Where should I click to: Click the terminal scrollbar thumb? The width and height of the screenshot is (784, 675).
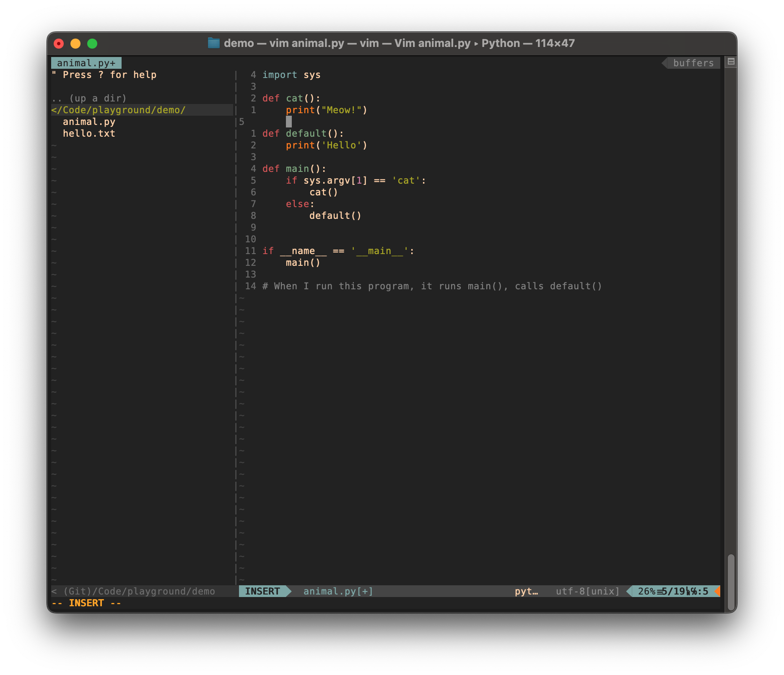click(731, 582)
